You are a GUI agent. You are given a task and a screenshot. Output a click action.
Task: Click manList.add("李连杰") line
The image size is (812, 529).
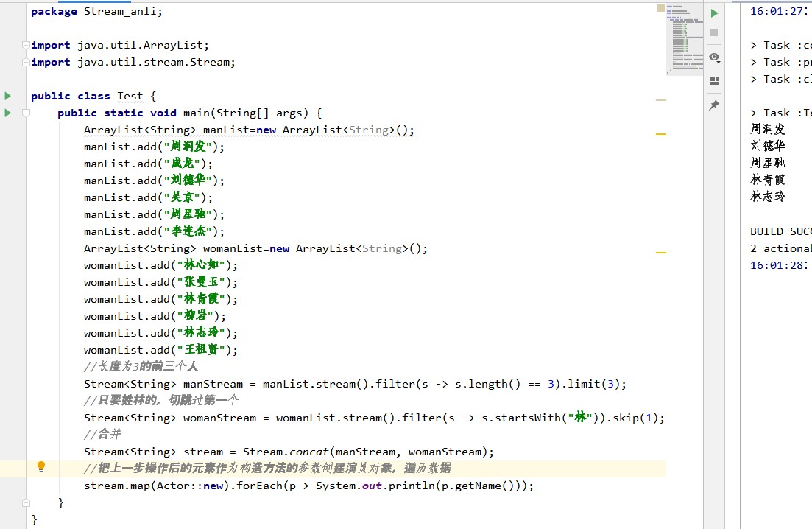(x=155, y=231)
